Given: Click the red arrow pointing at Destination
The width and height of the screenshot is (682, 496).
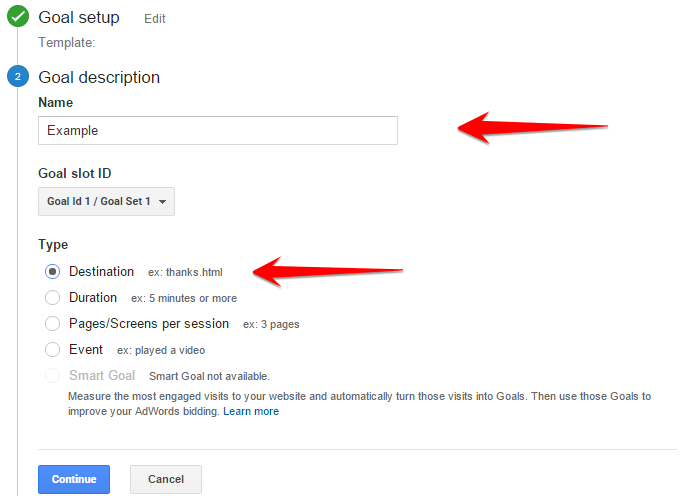Looking at the screenshot, I should [x=328, y=269].
